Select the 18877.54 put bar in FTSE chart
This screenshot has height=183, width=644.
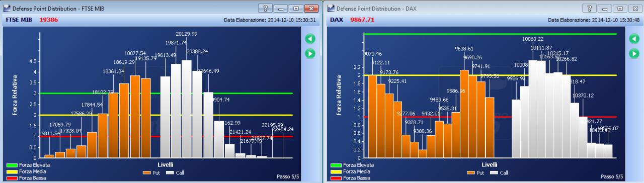click(135, 117)
